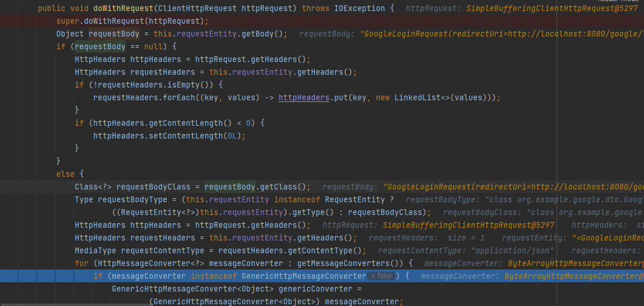Click the null keyword in the if condition
644x306 pixels.
pos(153,46)
